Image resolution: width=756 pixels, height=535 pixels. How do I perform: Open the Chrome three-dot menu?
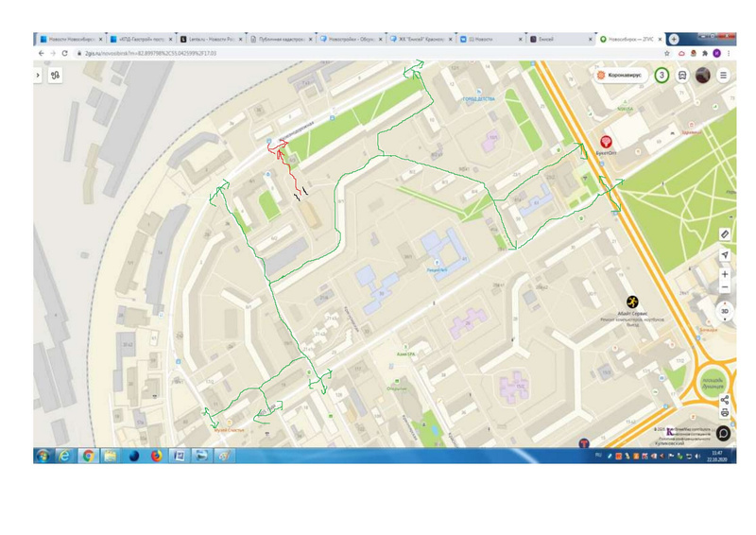pyautogui.click(x=729, y=53)
